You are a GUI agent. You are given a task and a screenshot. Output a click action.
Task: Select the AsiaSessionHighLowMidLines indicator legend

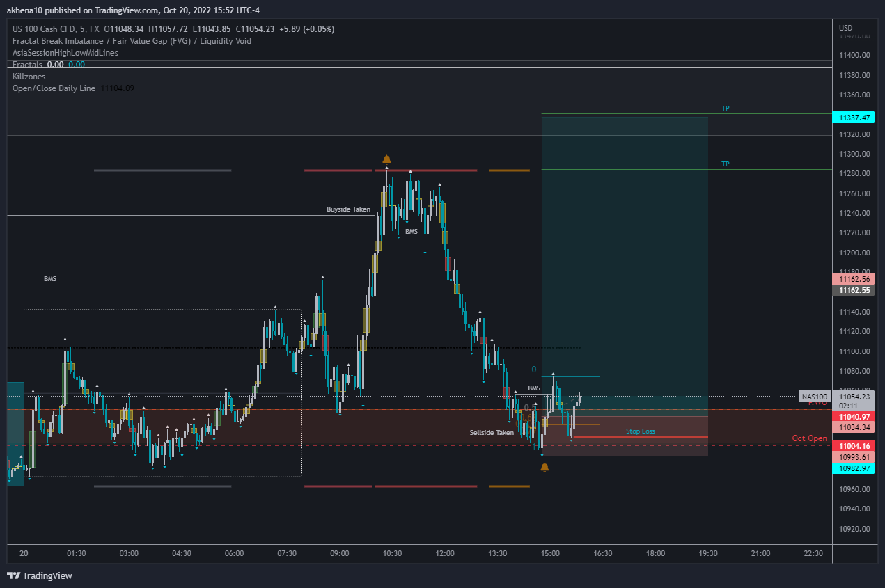tap(65, 53)
